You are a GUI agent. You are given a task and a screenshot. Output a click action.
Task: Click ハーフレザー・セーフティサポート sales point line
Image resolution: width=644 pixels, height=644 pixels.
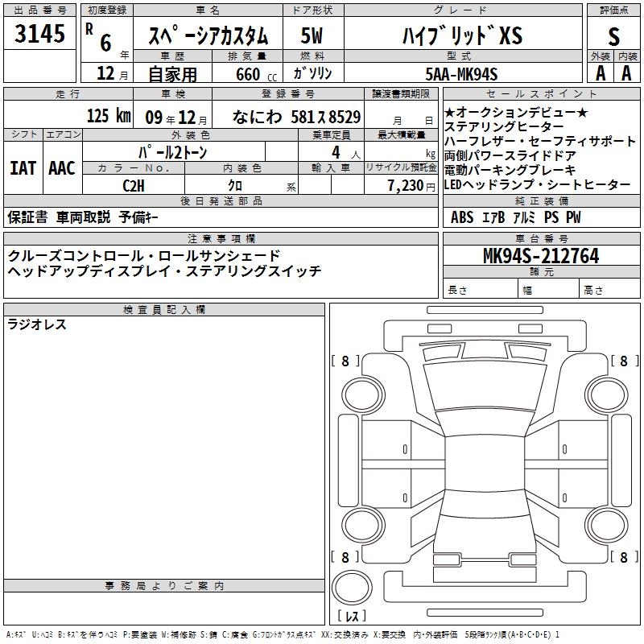[540, 141]
